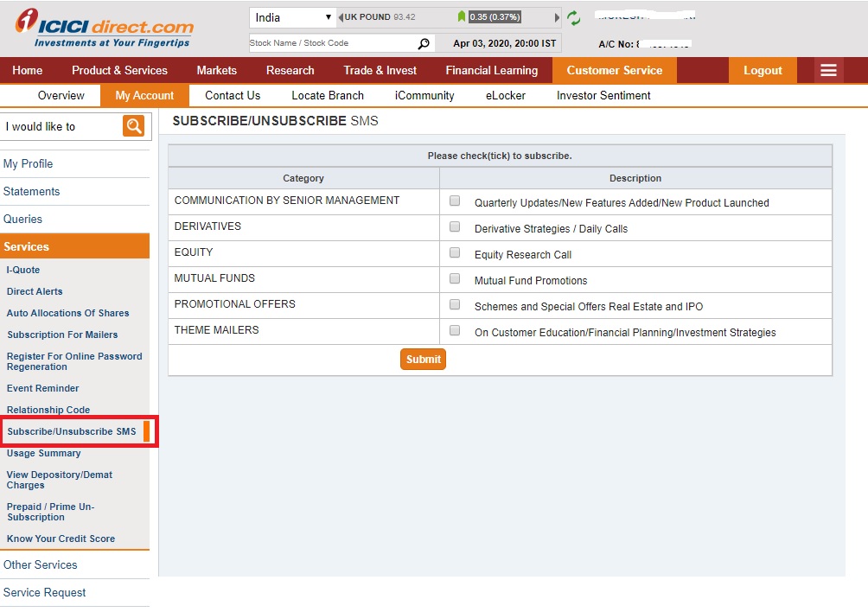Viewport: 868px width, 612px height.
Task: Expand Other Services section
Action: [74, 565]
